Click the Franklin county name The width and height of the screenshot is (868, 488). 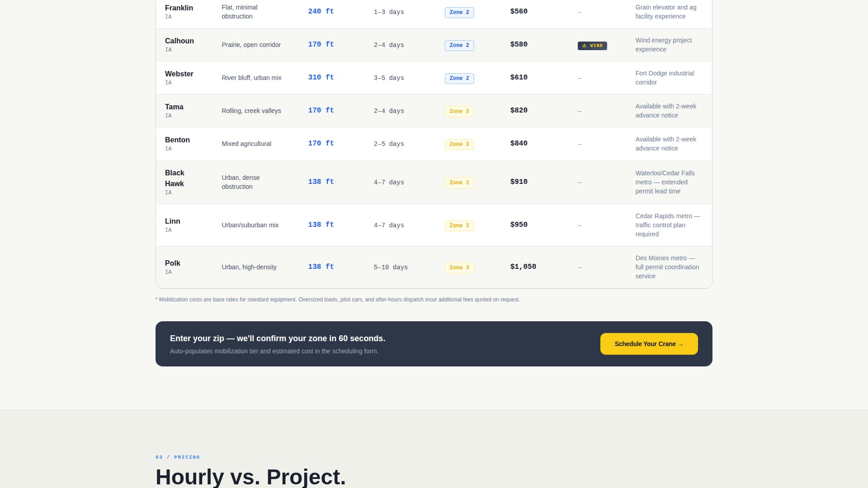coord(179,8)
